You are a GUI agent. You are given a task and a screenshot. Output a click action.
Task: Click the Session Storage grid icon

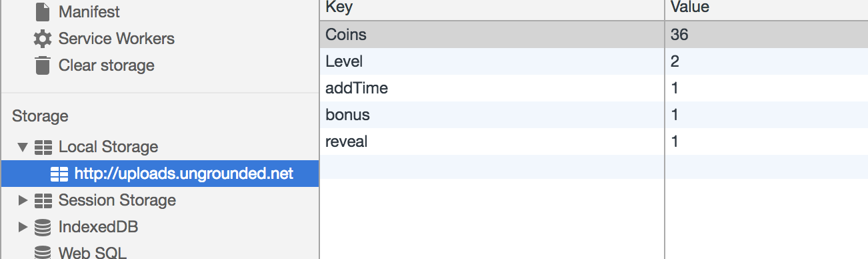click(x=43, y=200)
